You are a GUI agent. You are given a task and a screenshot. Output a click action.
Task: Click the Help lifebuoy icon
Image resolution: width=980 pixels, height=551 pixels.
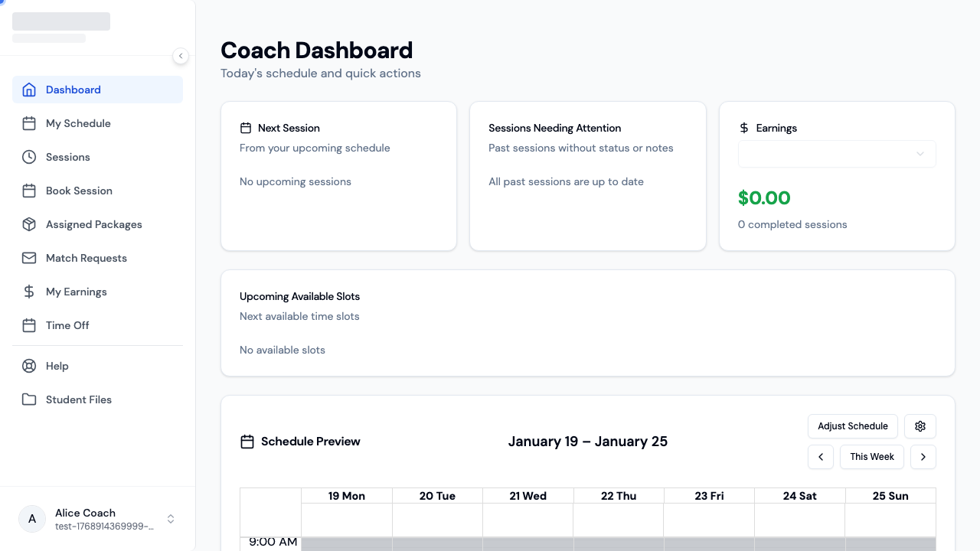29,366
